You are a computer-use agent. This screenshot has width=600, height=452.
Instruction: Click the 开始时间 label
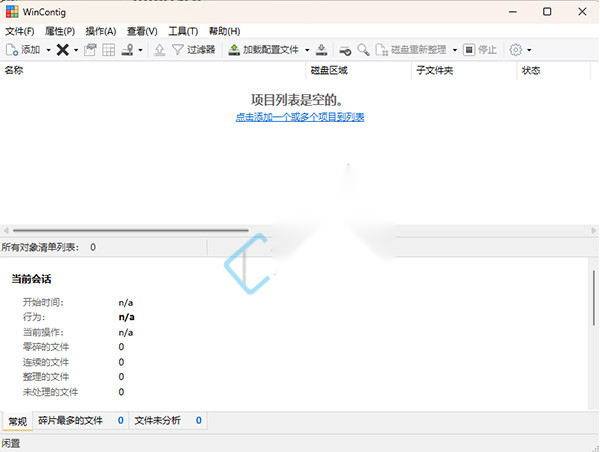(43, 302)
